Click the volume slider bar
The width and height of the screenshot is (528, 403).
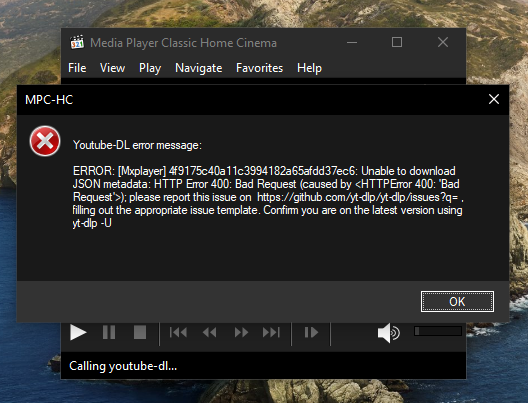(x=438, y=331)
